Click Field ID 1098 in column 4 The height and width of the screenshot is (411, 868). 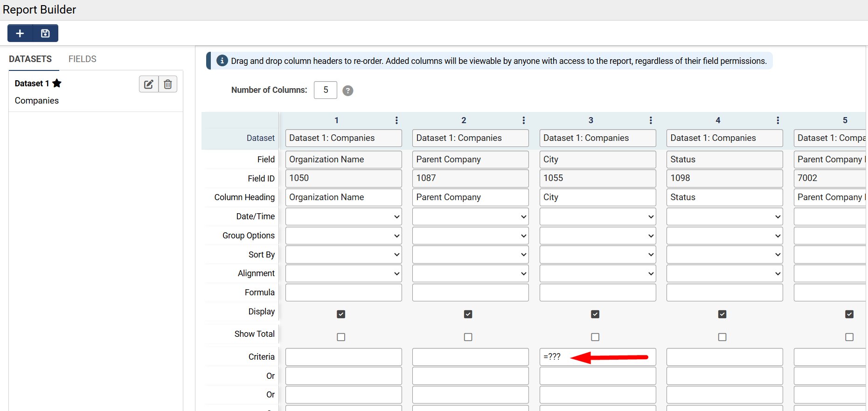click(x=725, y=178)
